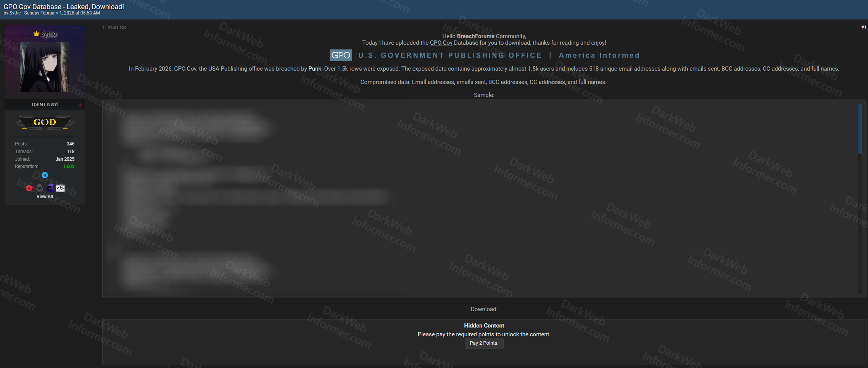Open the GPO.Gov hyperlink in the post
The image size is (868, 368).
(441, 43)
